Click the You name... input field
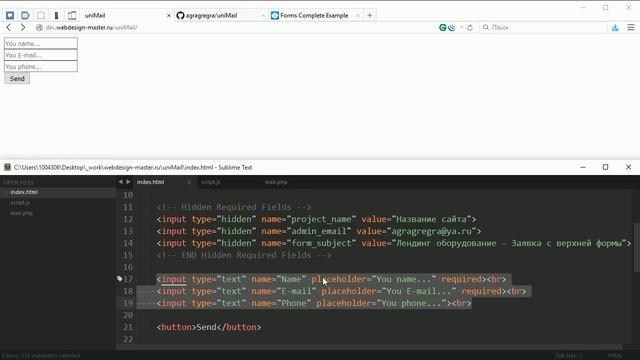Screen dimensions: 640x360 [40, 43]
